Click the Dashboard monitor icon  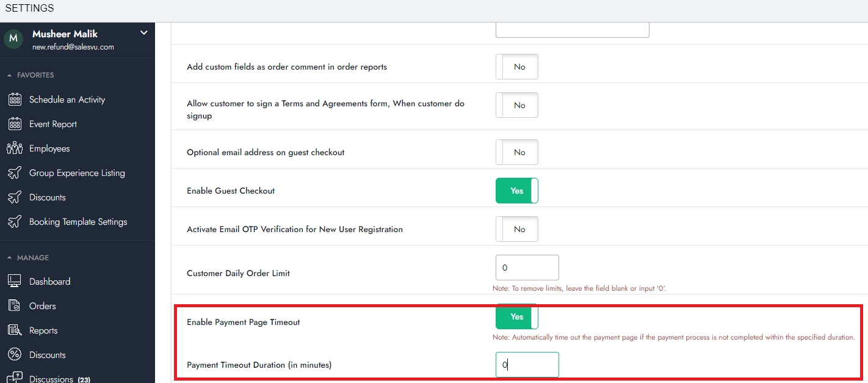coord(15,282)
